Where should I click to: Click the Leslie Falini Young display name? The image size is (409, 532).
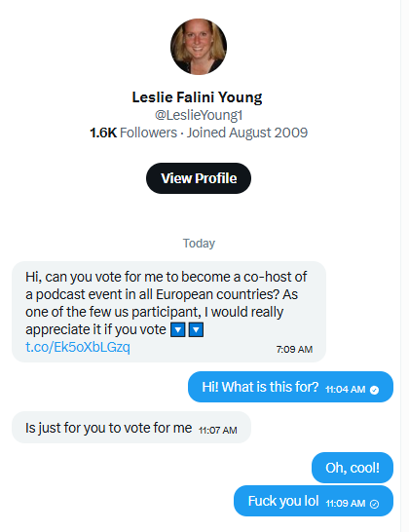(197, 97)
